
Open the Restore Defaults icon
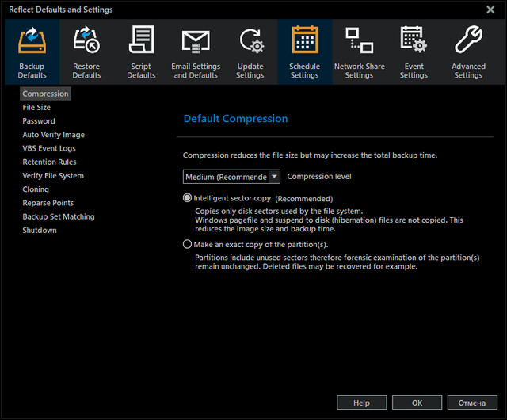tap(86, 41)
